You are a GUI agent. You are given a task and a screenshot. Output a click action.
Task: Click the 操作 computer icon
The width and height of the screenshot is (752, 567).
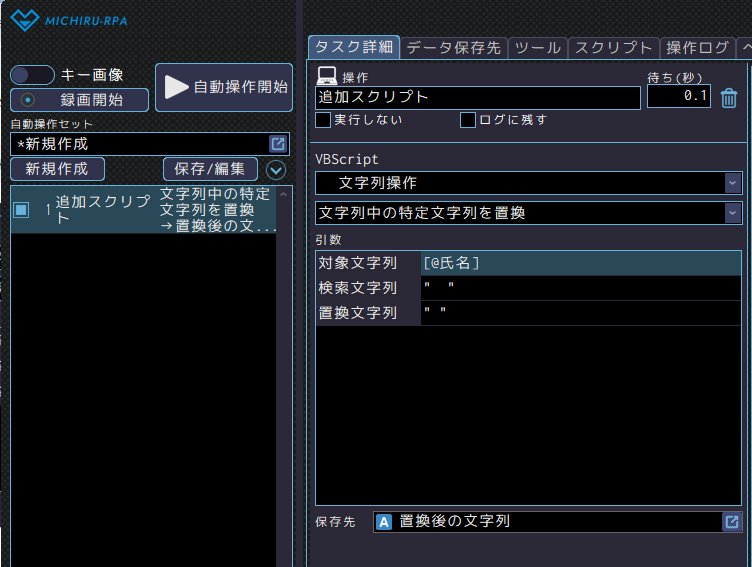point(326,75)
